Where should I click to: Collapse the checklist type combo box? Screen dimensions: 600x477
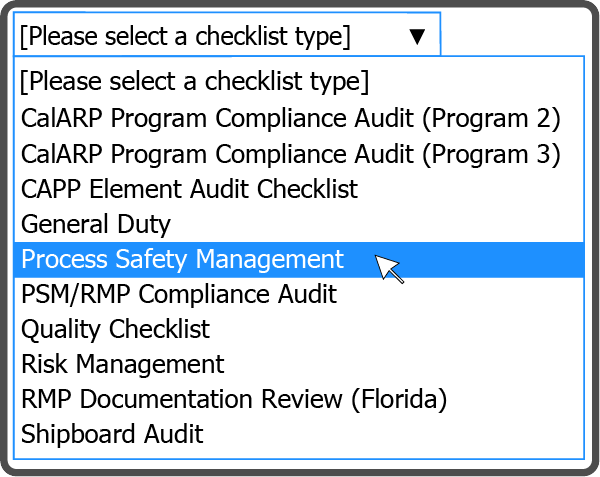[x=417, y=37]
